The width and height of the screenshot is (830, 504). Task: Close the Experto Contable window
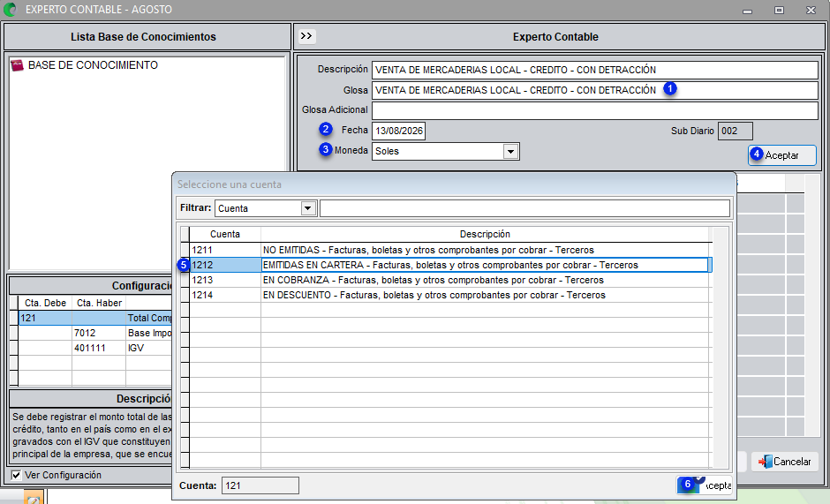point(811,10)
